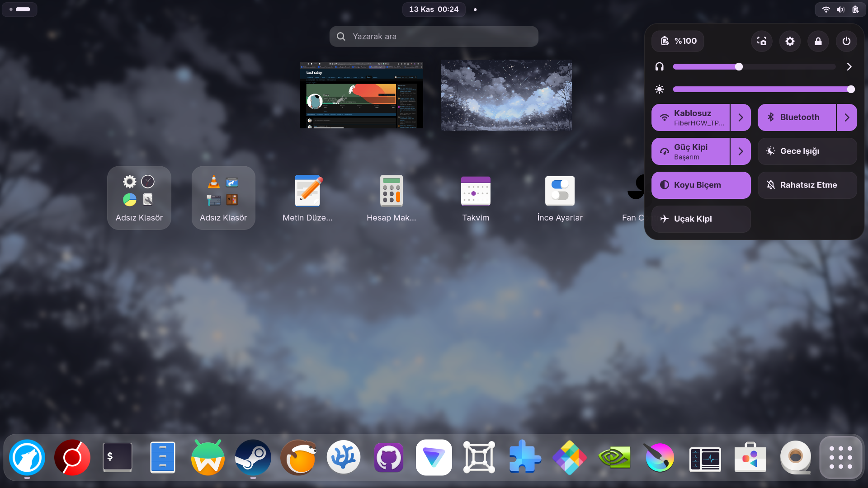Close the system status menu in top bar

point(840,9)
